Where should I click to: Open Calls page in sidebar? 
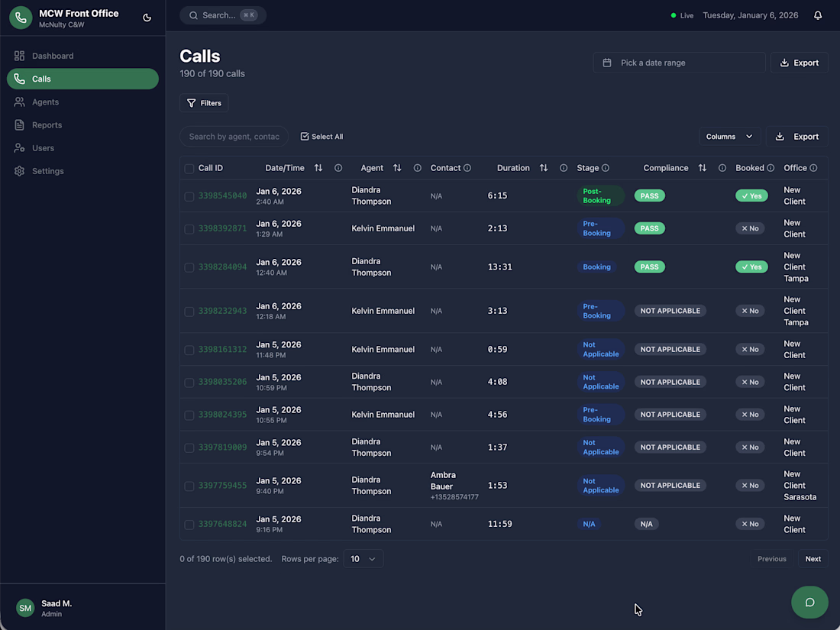pyautogui.click(x=82, y=79)
